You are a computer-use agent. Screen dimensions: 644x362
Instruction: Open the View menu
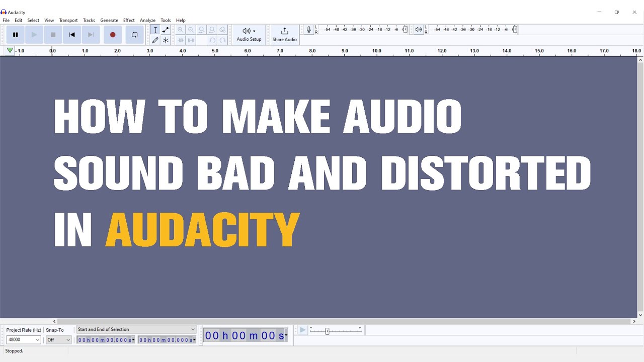click(x=49, y=21)
